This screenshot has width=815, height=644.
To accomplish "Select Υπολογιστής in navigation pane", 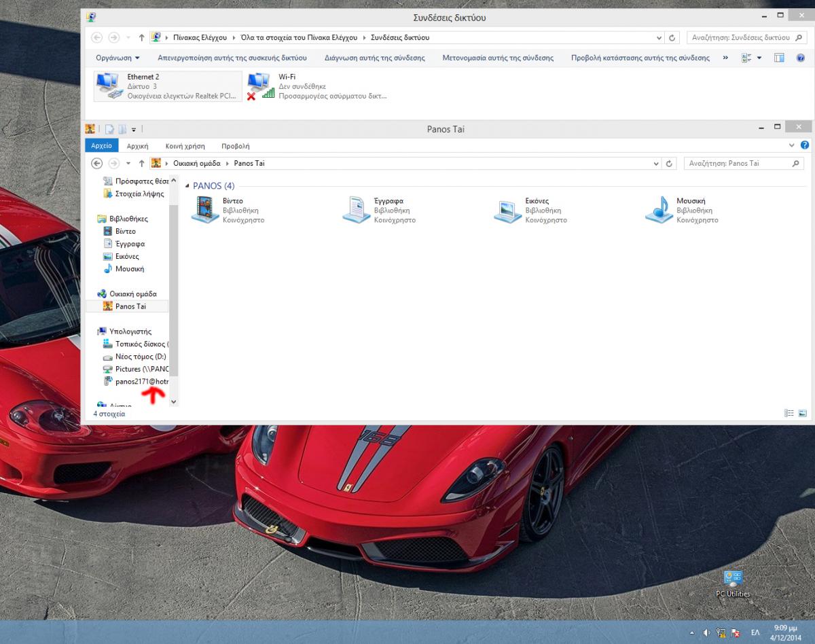I will coord(124,332).
